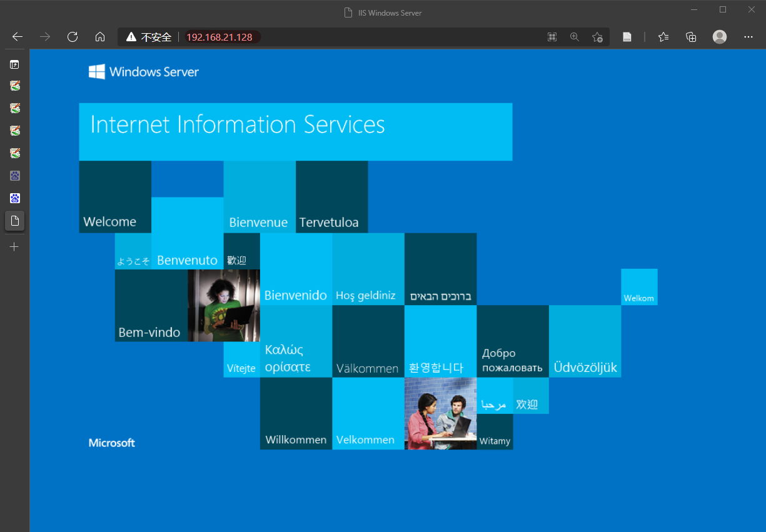Open a new tab with plus button

(15, 247)
